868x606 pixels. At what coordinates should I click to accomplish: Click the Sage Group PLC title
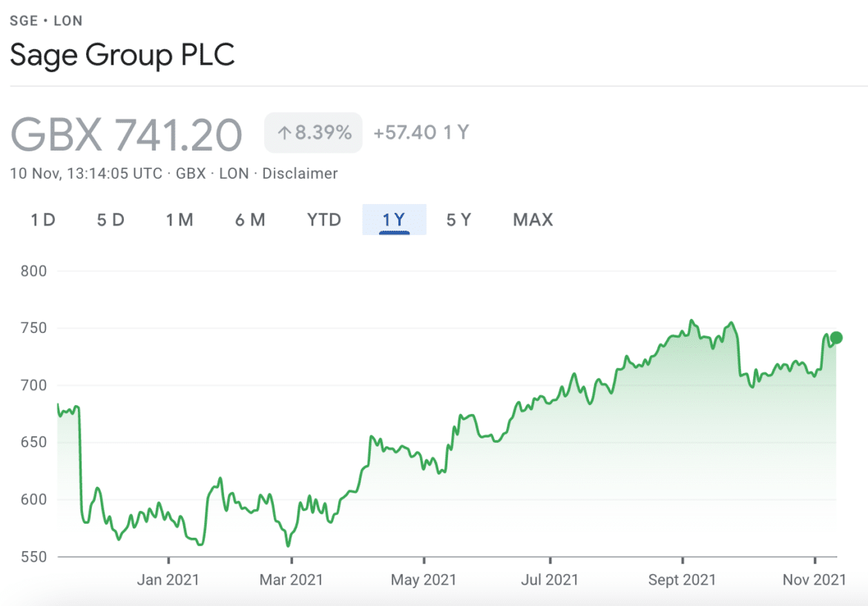122,55
